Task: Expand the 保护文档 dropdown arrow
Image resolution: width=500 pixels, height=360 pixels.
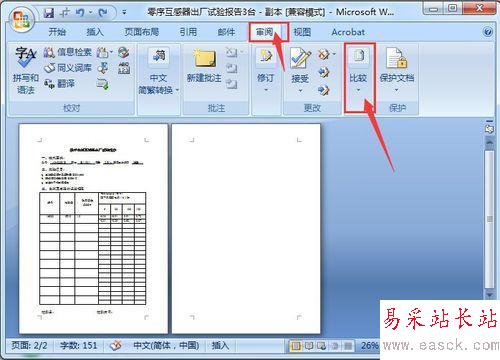Action: coord(397,90)
